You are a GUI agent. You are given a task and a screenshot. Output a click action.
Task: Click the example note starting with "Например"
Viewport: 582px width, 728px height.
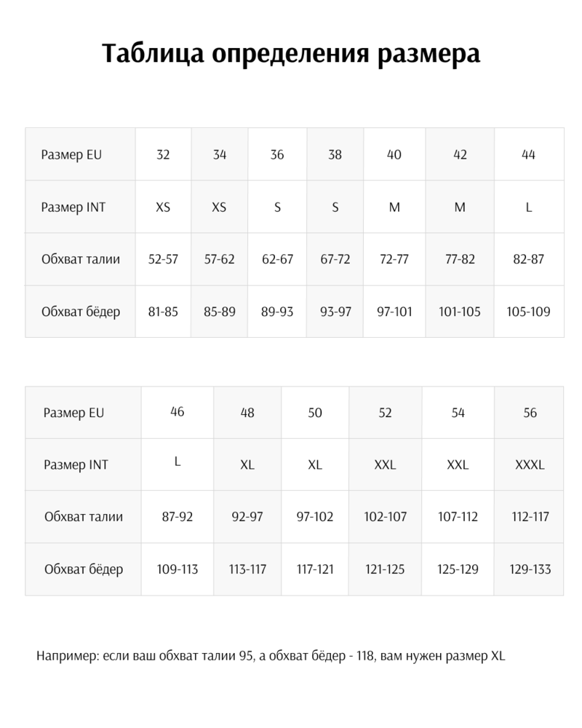[271, 656]
